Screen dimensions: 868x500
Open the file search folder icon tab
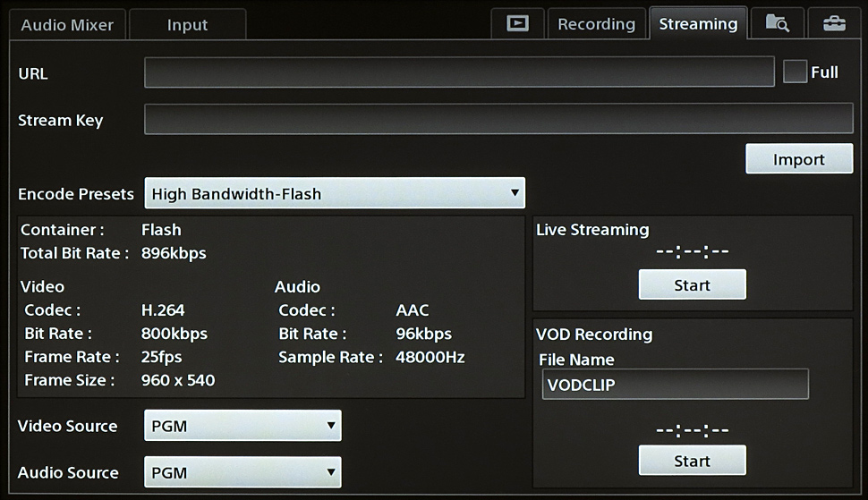[777, 24]
